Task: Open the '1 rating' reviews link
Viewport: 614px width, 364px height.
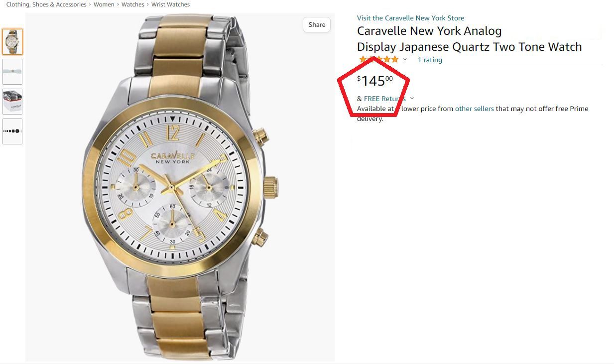Action: [430, 60]
